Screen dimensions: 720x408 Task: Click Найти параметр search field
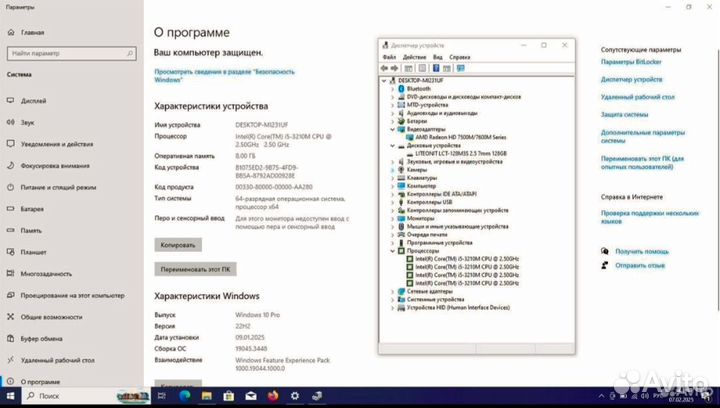[x=72, y=53]
